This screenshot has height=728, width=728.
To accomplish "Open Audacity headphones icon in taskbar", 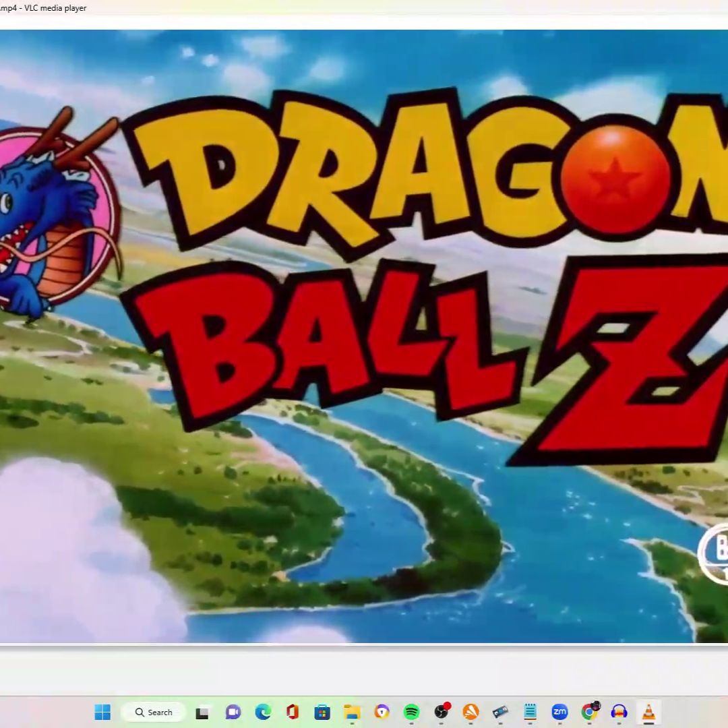I will (619, 712).
